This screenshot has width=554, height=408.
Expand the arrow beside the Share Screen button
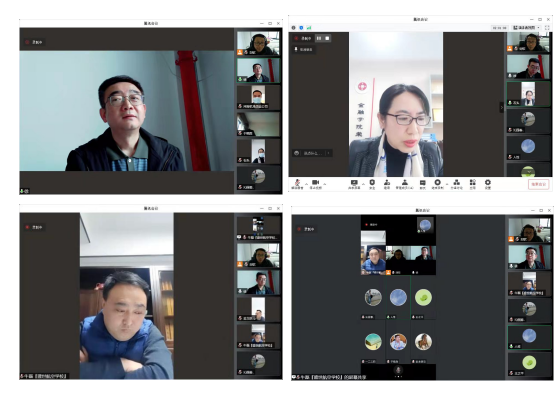click(x=363, y=184)
